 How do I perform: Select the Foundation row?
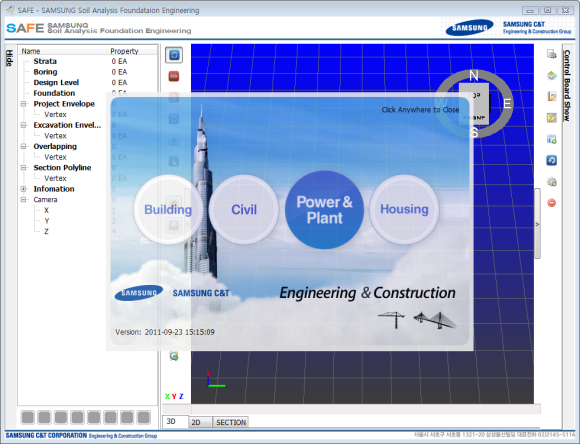54,93
